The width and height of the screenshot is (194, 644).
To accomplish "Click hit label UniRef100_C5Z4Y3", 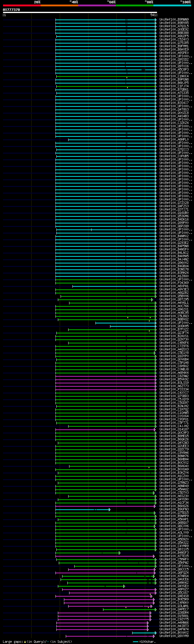I will (174, 40).
